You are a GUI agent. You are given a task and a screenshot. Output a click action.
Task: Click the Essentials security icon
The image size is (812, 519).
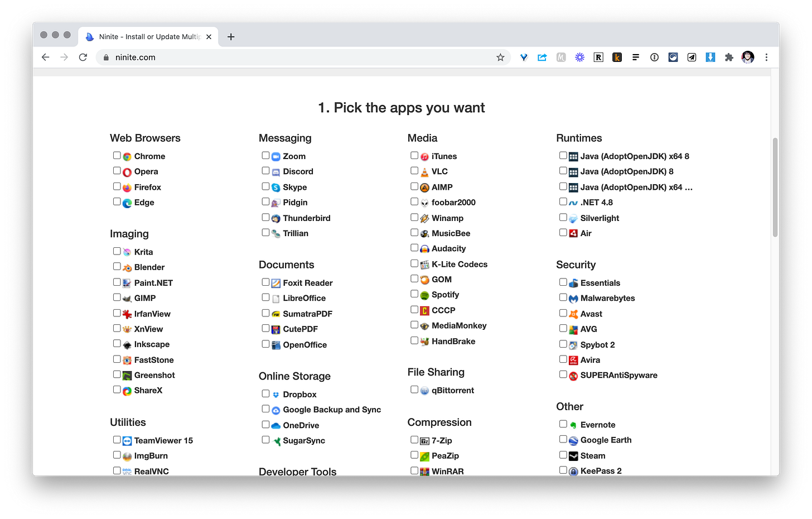(573, 283)
